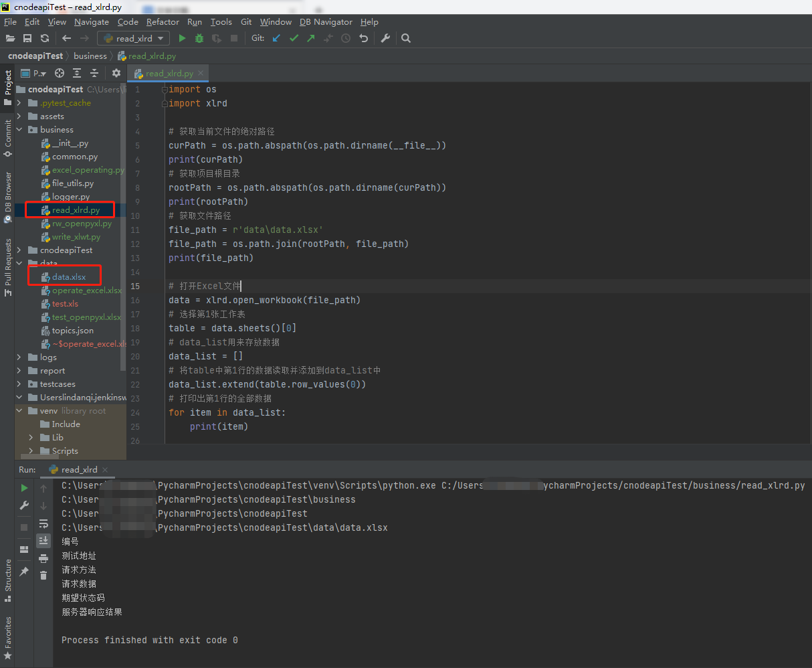812x668 pixels.
Task: Click line 15 comment in the editor
Action: (205, 286)
